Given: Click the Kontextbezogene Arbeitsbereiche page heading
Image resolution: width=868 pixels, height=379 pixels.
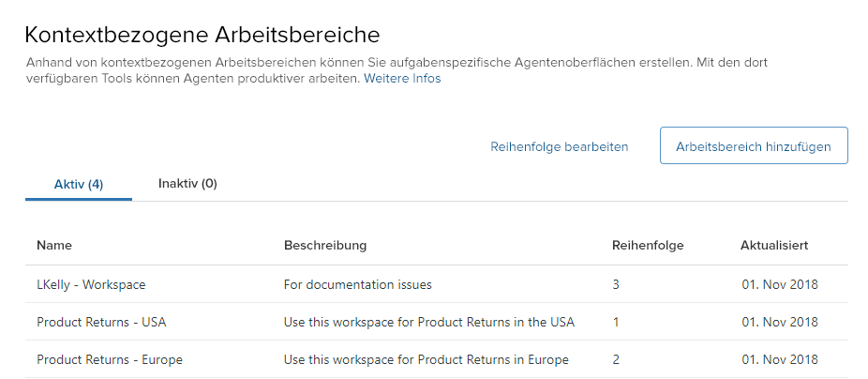Looking at the screenshot, I should [202, 35].
